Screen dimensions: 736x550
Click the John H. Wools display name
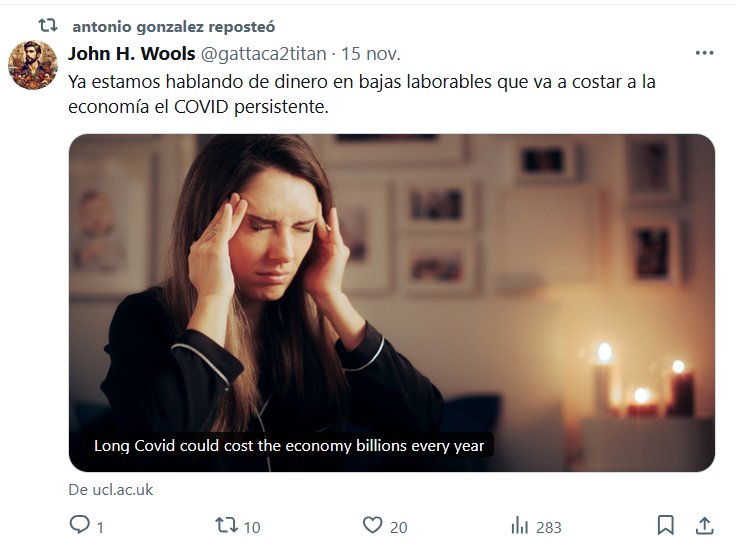131,53
